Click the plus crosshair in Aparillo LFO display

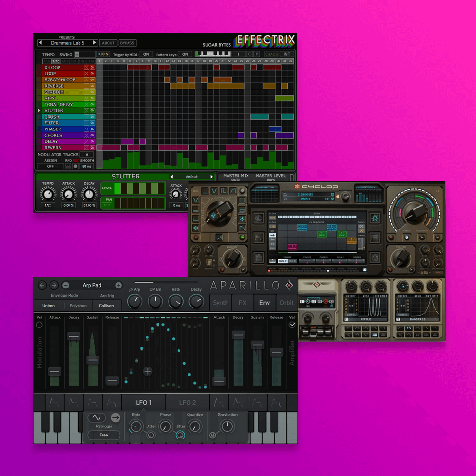coord(148,371)
